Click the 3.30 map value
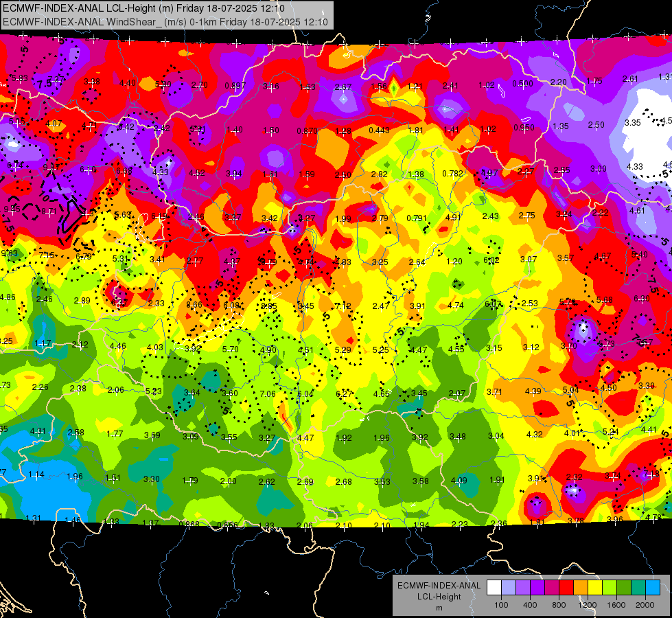 (x=151, y=479)
